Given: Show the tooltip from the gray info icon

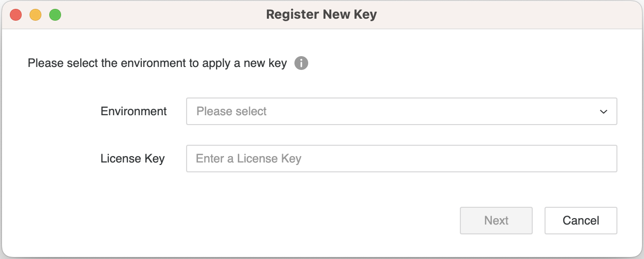Looking at the screenshot, I should coord(301,64).
